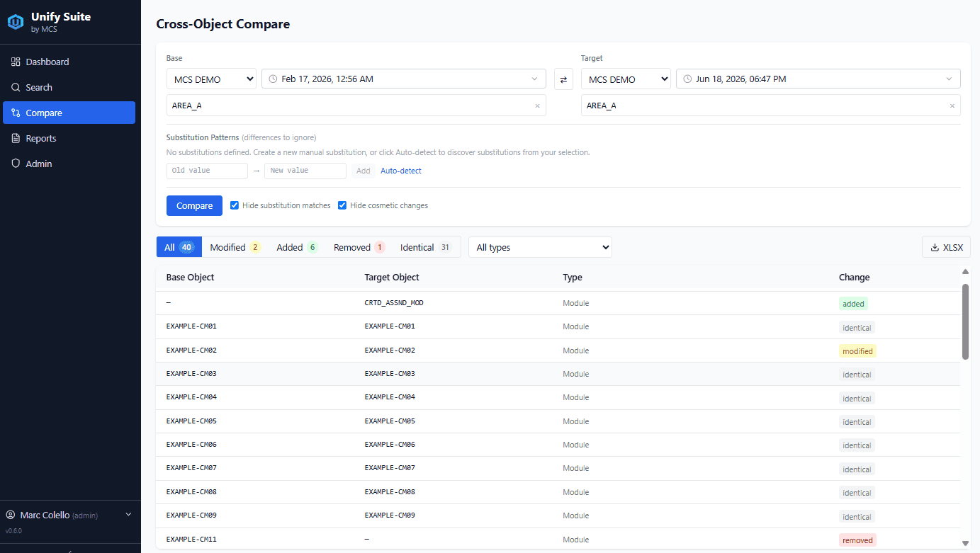Export results with XLSX button
Viewport: 980px width, 553px height.
point(946,247)
